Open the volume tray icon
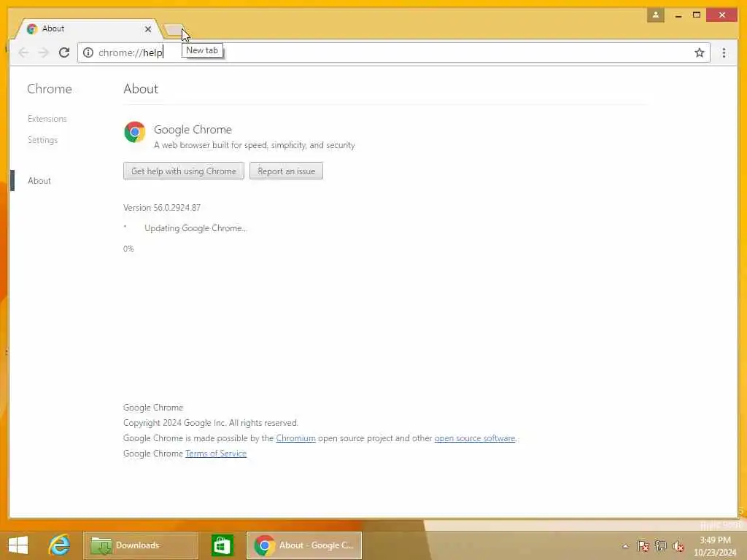This screenshot has width=747, height=560. point(678,545)
